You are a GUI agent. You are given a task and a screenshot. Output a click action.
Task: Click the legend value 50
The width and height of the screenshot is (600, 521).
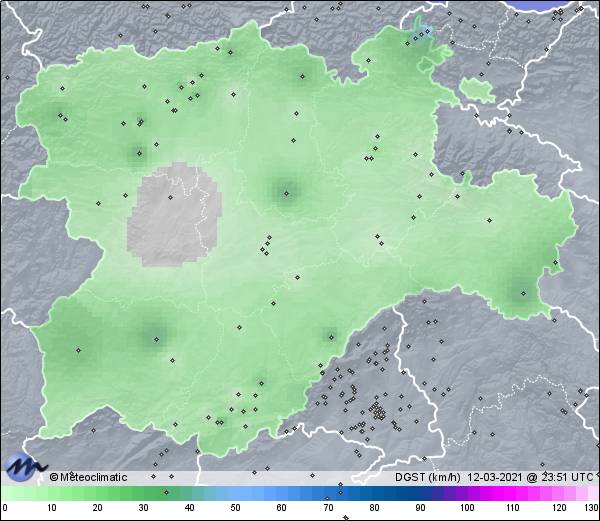[235, 508]
